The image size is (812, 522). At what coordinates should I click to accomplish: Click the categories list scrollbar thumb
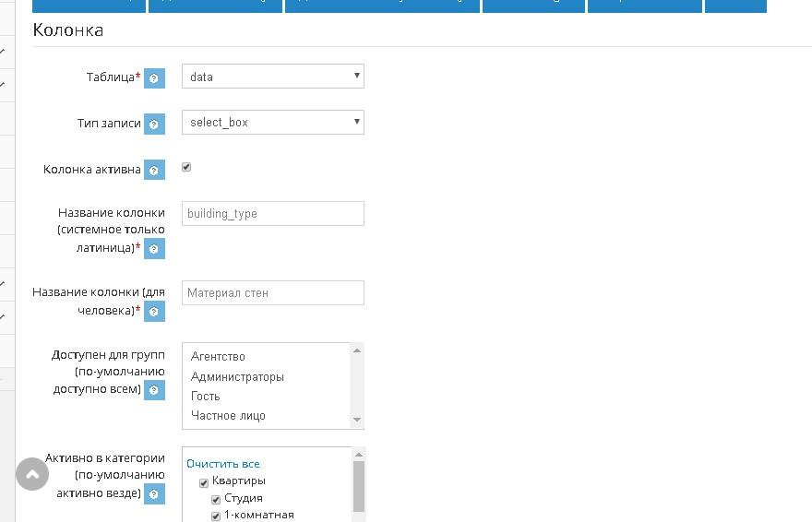[358, 486]
